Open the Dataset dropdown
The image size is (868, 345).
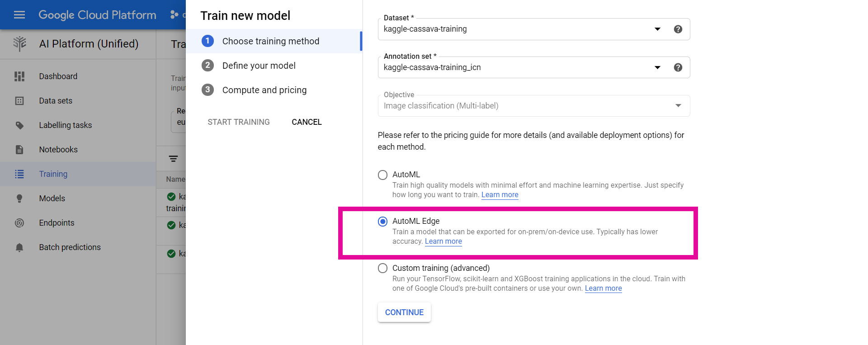(657, 29)
